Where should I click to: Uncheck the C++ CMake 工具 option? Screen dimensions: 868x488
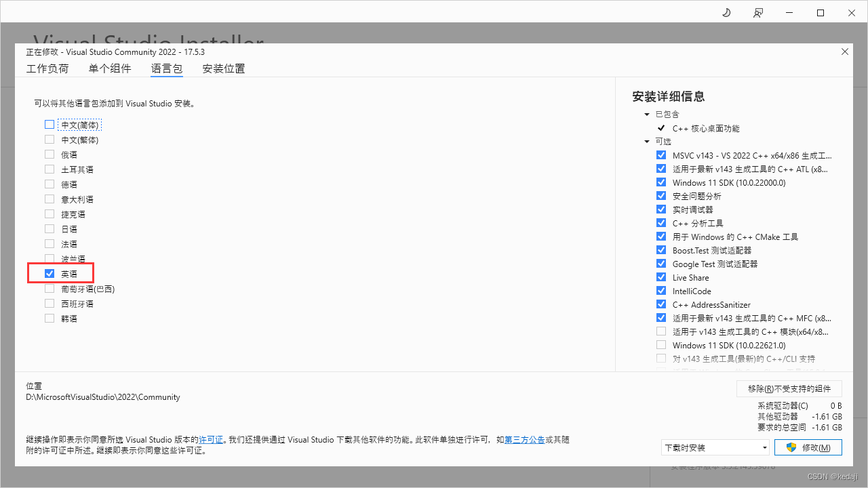pos(661,237)
